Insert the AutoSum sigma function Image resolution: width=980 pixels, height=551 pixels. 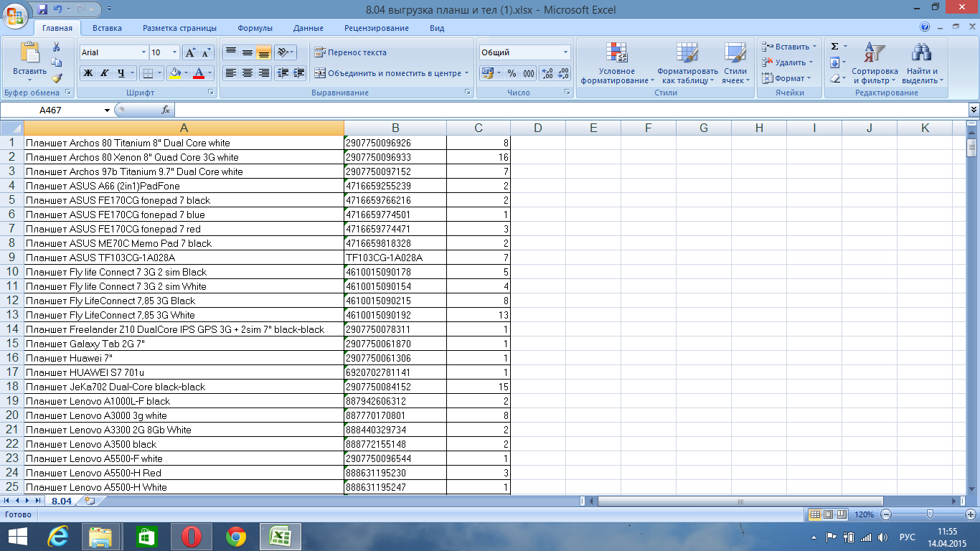pos(835,47)
